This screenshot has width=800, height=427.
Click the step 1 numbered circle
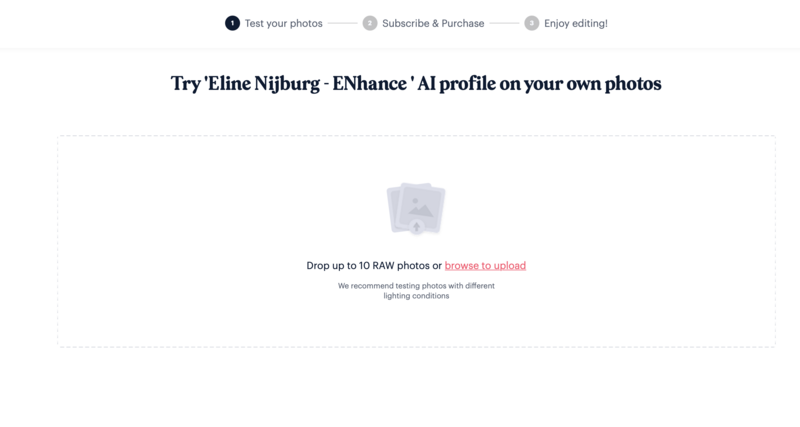pos(232,23)
